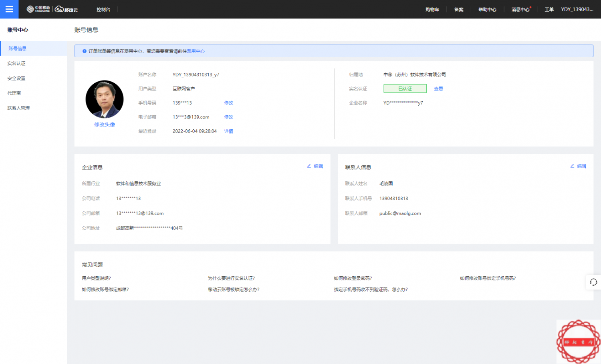Click the 移动云 cloud logo

tap(66, 9)
